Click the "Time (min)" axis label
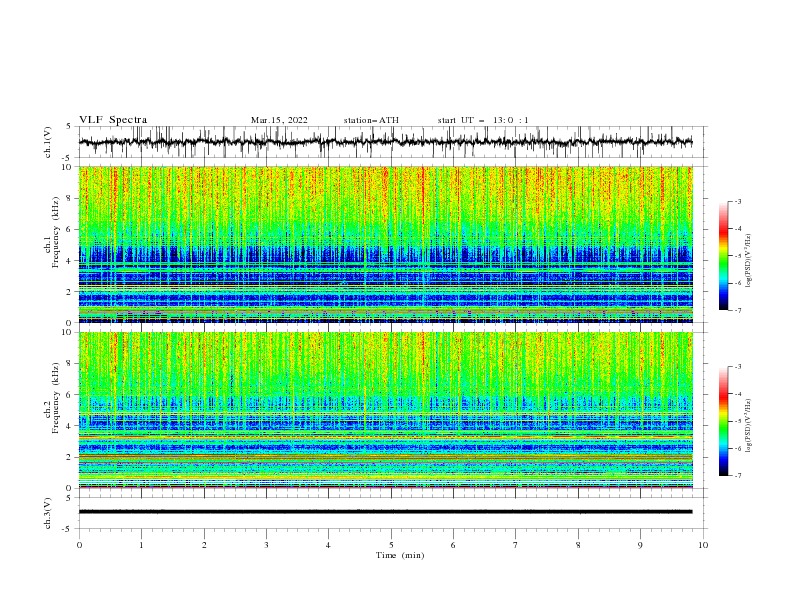 pos(400,555)
